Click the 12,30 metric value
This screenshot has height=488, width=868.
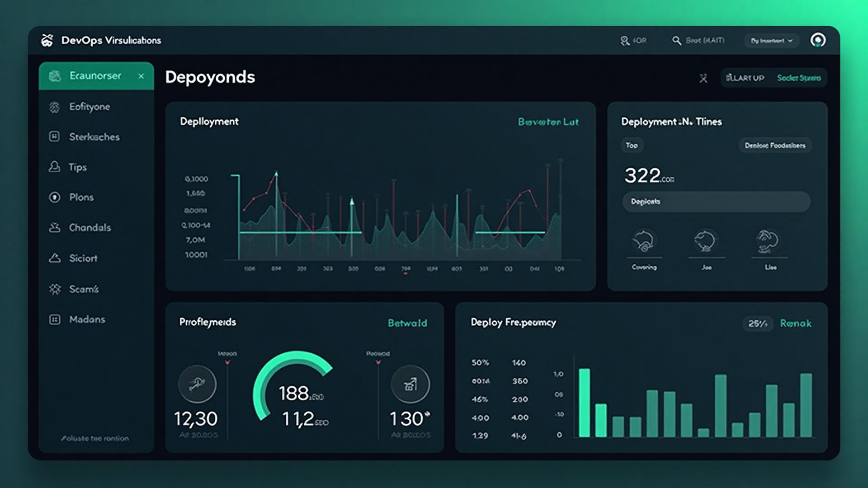point(196,419)
